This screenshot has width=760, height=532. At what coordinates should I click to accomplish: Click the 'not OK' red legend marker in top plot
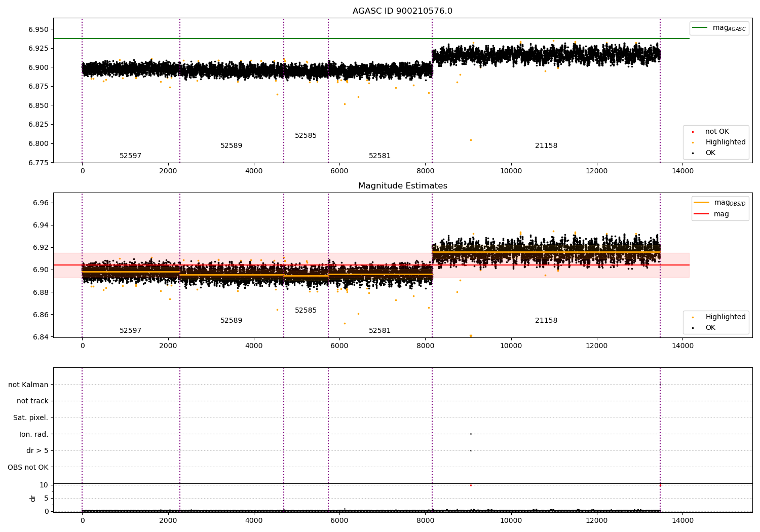[x=693, y=132]
